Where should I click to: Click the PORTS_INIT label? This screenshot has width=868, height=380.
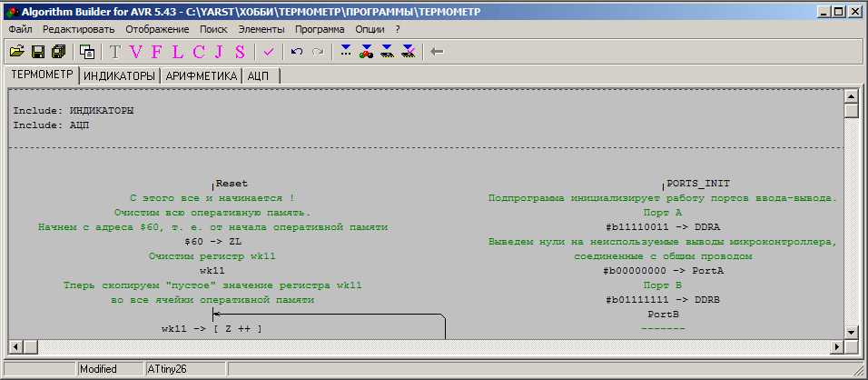point(698,184)
